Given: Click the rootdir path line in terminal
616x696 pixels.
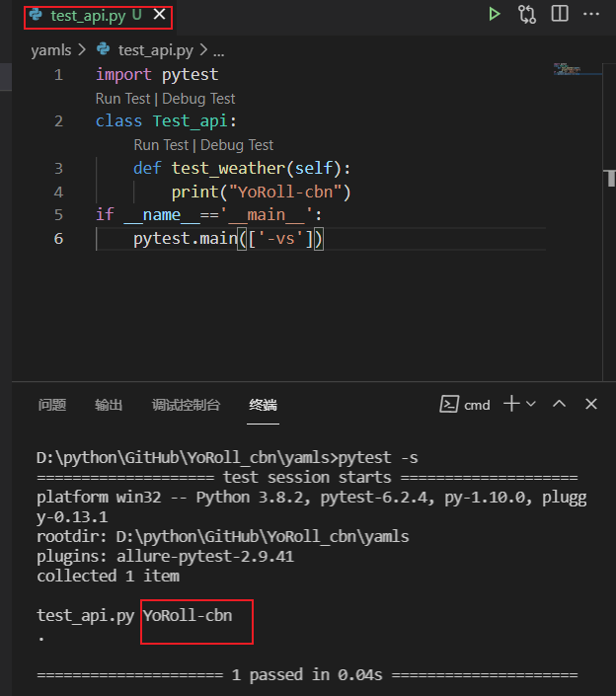Looking at the screenshot, I should (x=223, y=537).
